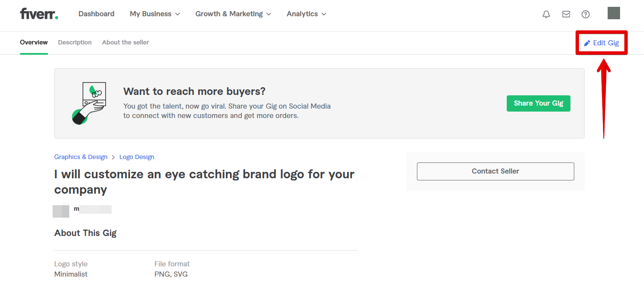Click the Fiverr logo
The height and width of the screenshot is (292, 644).
[39, 14]
